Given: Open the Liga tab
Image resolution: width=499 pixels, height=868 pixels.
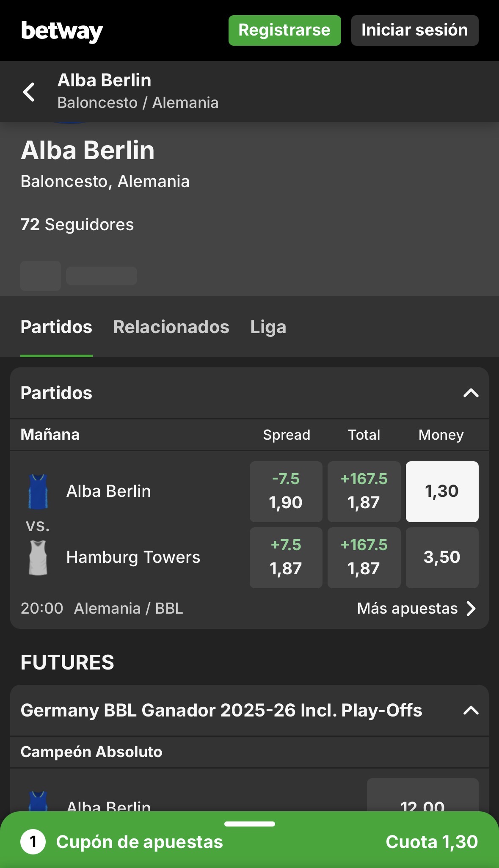Looking at the screenshot, I should point(268,327).
